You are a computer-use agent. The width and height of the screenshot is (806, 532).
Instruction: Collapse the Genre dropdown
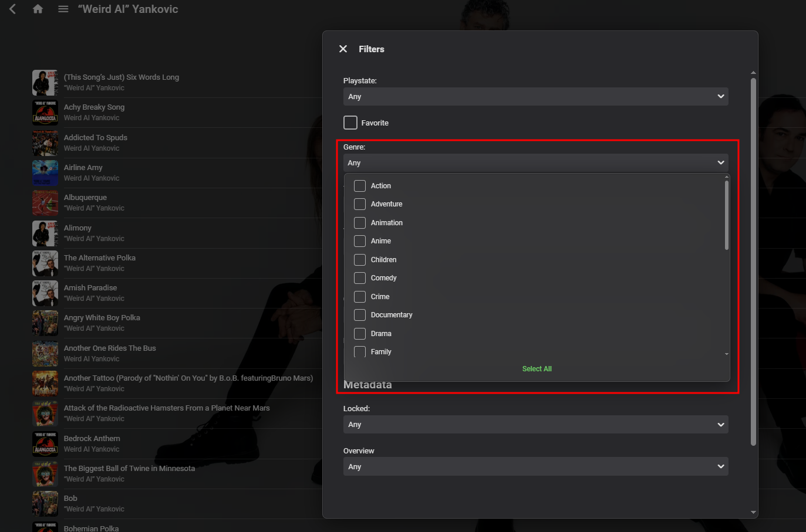[x=535, y=163]
